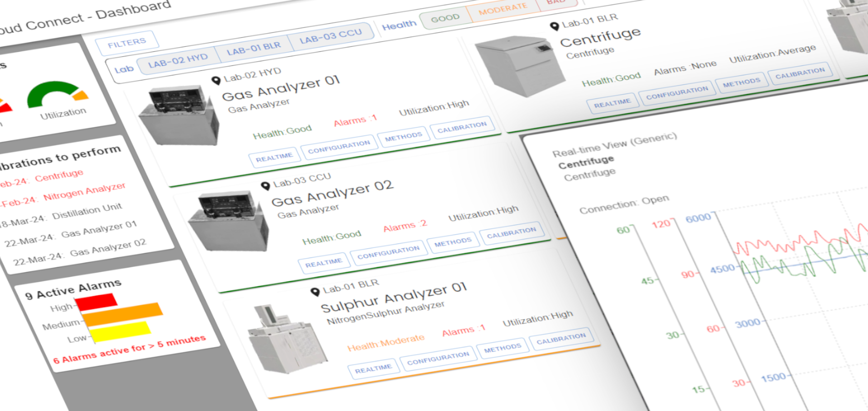The image size is (868, 411).
Task: Click the Centrifuge card location pin icon
Action: [554, 26]
